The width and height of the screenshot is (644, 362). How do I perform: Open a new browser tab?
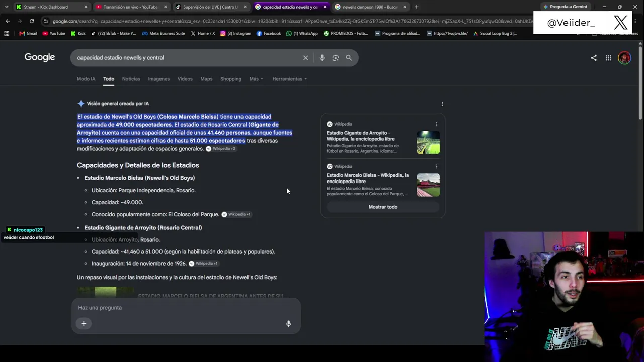pos(416,7)
